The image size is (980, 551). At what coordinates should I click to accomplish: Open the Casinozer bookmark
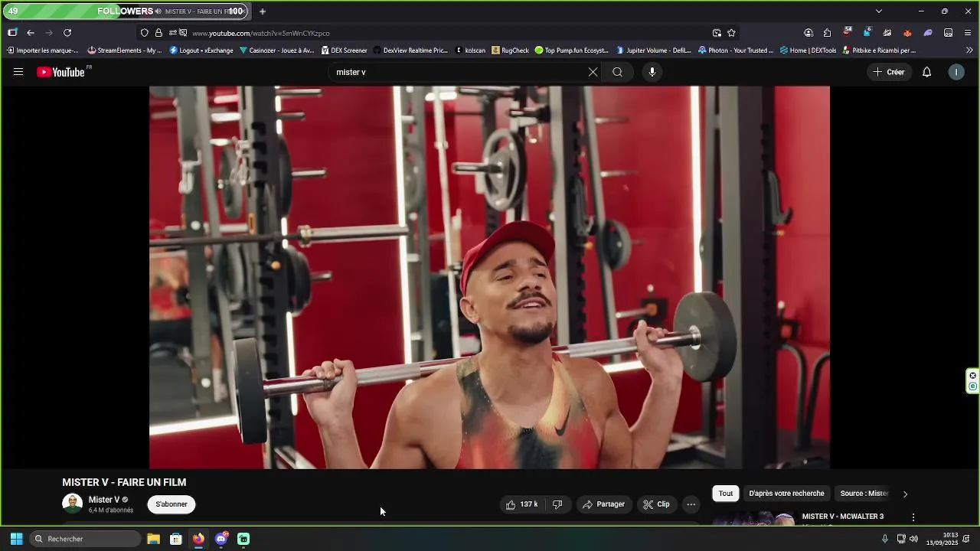coord(276,51)
